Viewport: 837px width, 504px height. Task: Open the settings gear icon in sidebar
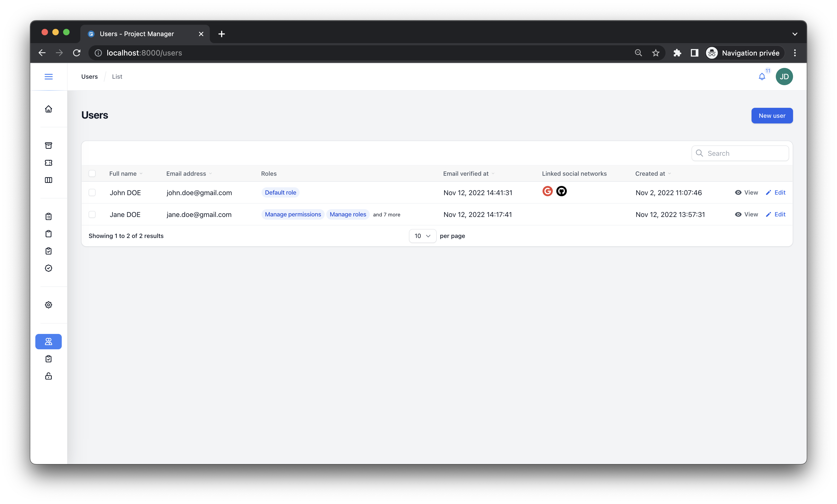pyautogui.click(x=49, y=305)
